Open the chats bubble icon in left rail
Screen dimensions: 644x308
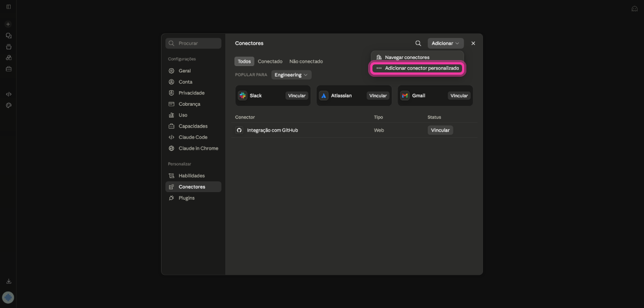(x=9, y=35)
